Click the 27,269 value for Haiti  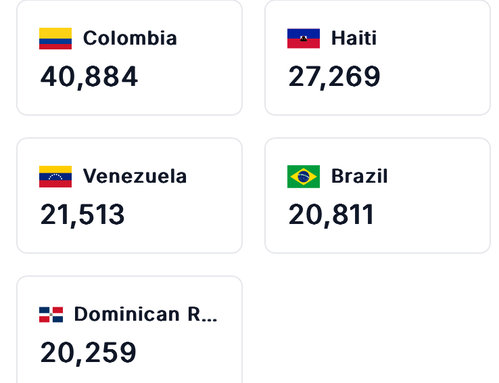tap(334, 77)
